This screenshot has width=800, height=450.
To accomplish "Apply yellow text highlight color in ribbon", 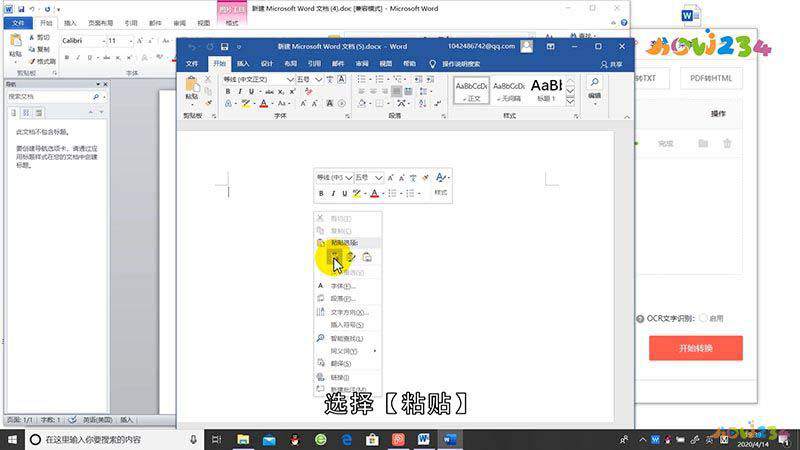I will pos(246,104).
